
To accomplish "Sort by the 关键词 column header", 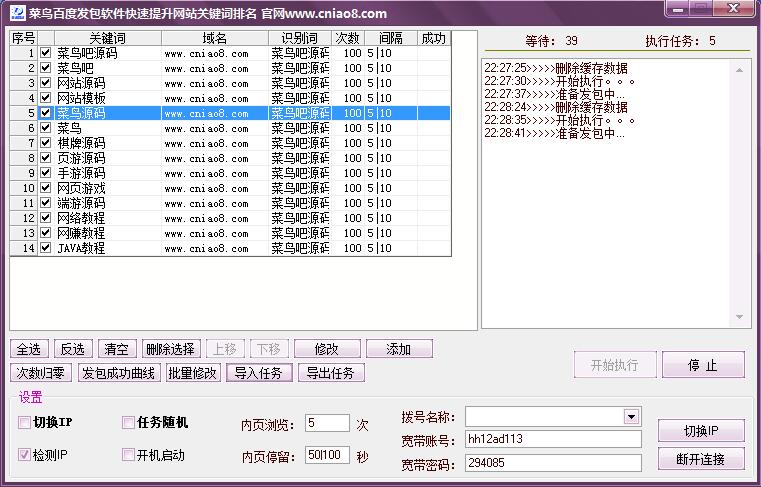I will (x=108, y=38).
